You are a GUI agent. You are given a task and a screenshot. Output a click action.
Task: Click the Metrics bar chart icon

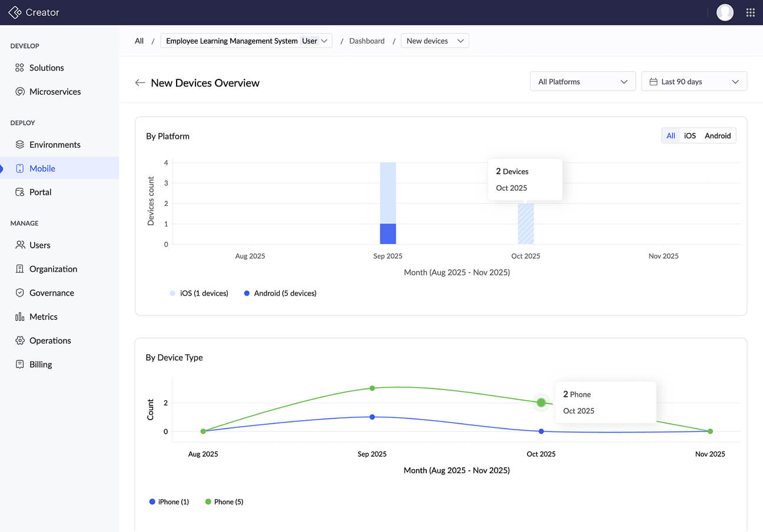pos(20,317)
